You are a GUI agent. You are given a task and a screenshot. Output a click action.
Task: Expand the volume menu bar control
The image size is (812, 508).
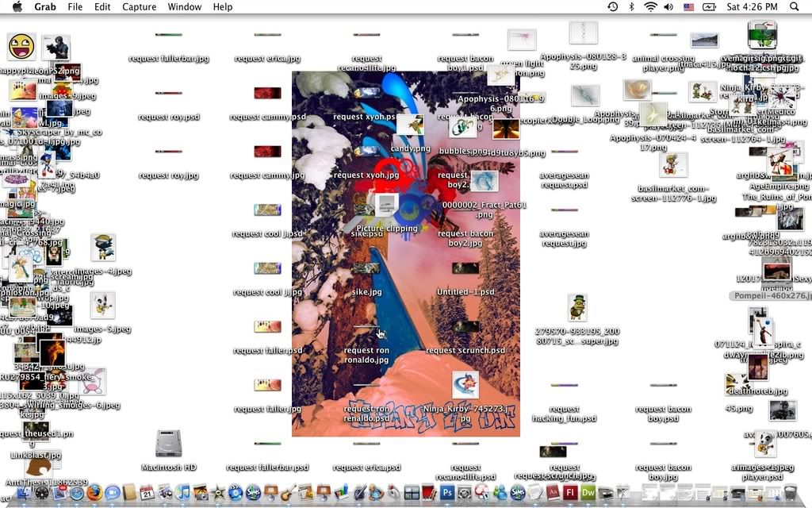click(668, 7)
